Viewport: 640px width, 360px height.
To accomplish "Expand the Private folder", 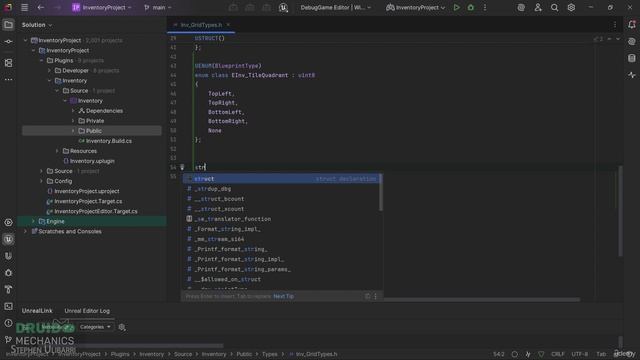I will pyautogui.click(x=73, y=121).
